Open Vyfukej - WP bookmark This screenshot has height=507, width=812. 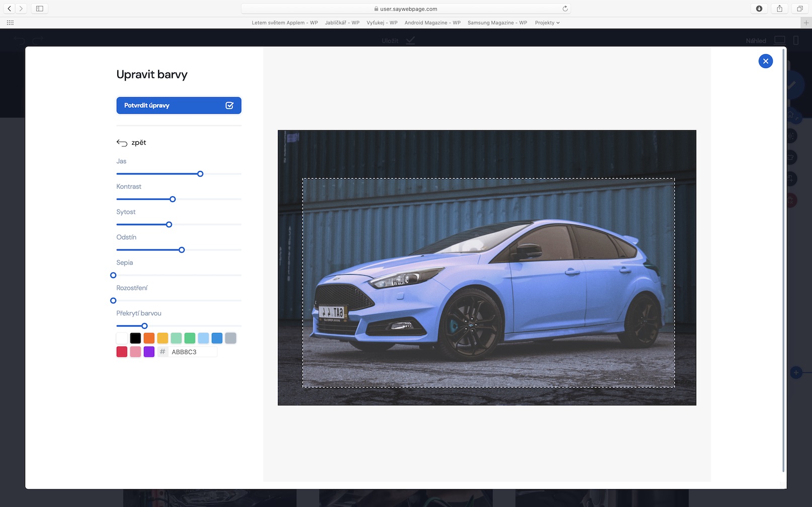pyautogui.click(x=382, y=23)
